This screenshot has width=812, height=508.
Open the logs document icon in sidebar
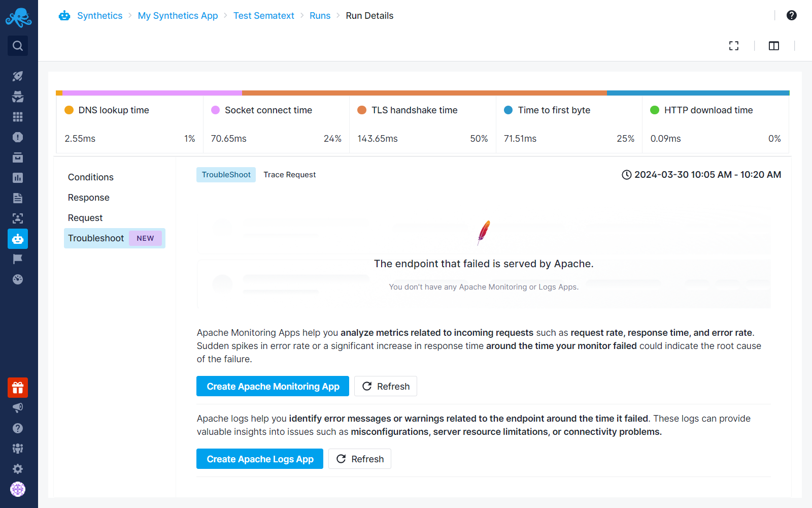coord(18,198)
